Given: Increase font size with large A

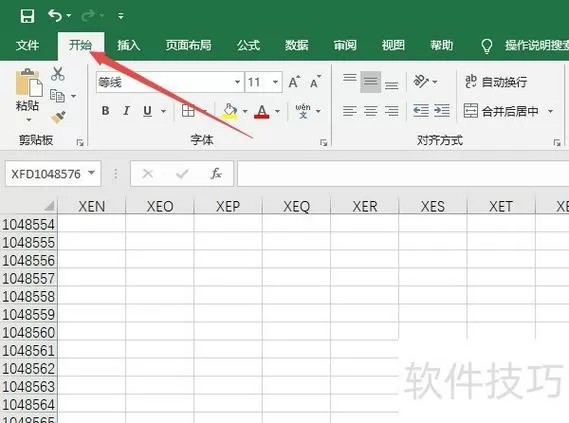Looking at the screenshot, I should [x=294, y=82].
